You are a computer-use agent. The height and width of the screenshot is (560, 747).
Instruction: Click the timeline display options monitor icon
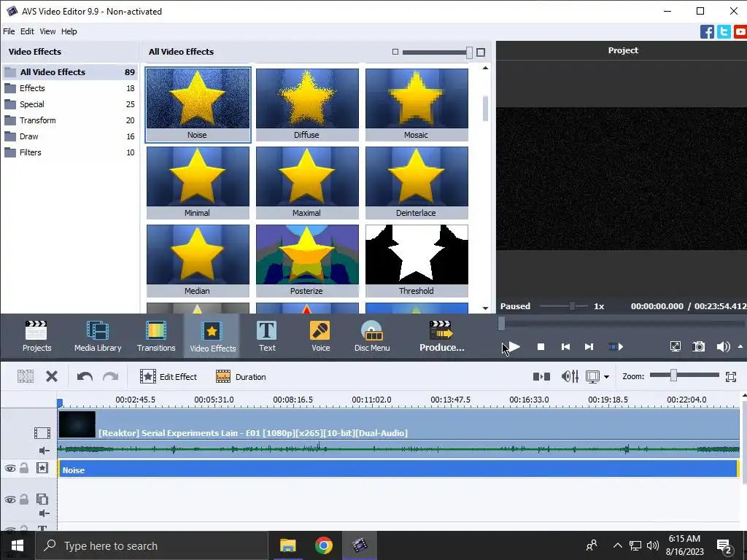tap(592, 377)
